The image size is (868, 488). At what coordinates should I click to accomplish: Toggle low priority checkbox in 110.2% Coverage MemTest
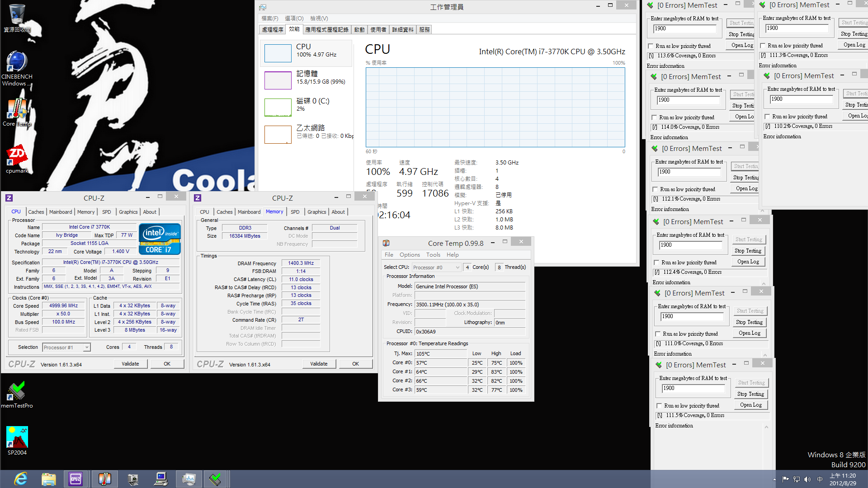click(767, 117)
